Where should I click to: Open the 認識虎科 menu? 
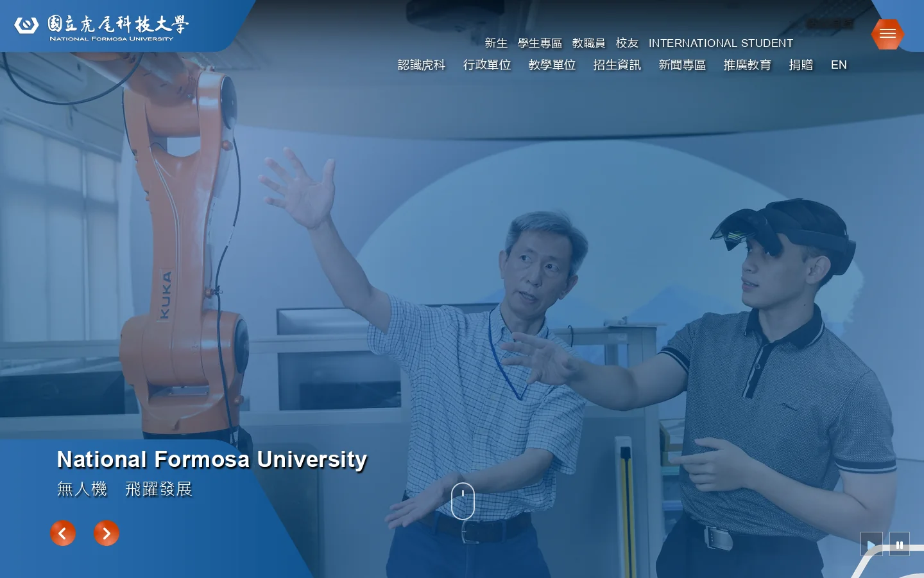pos(422,65)
